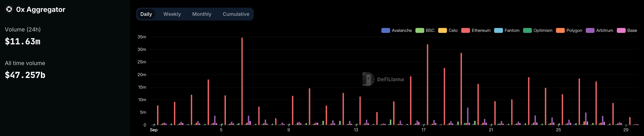Click the Base pink legend label
Viewport: 644px width, 136px height.
point(632,30)
